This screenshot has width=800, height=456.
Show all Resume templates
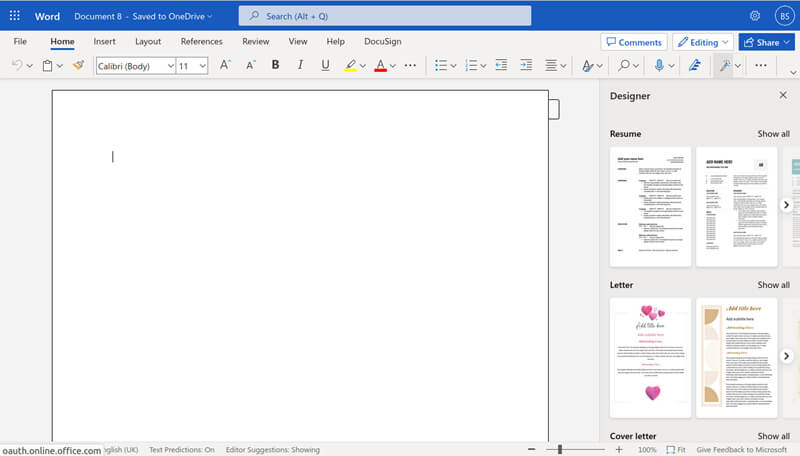[x=773, y=134]
